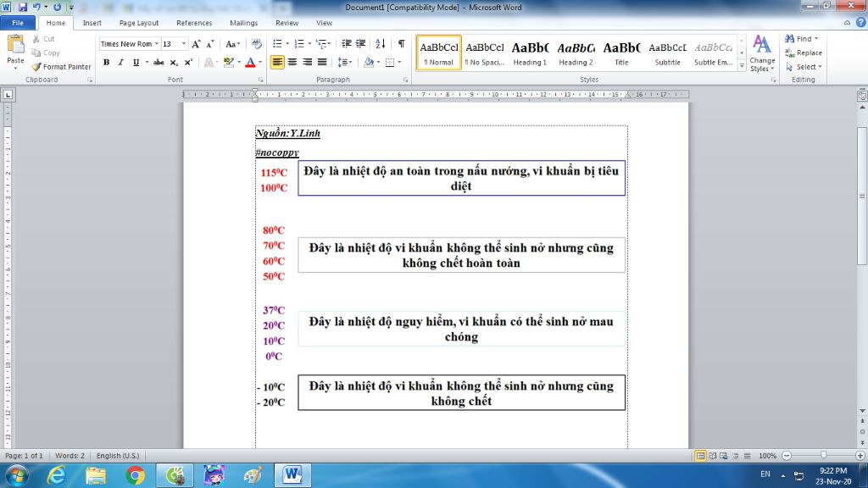Sort the selected text alphabetically
This screenshot has height=488, width=868.
[x=380, y=44]
